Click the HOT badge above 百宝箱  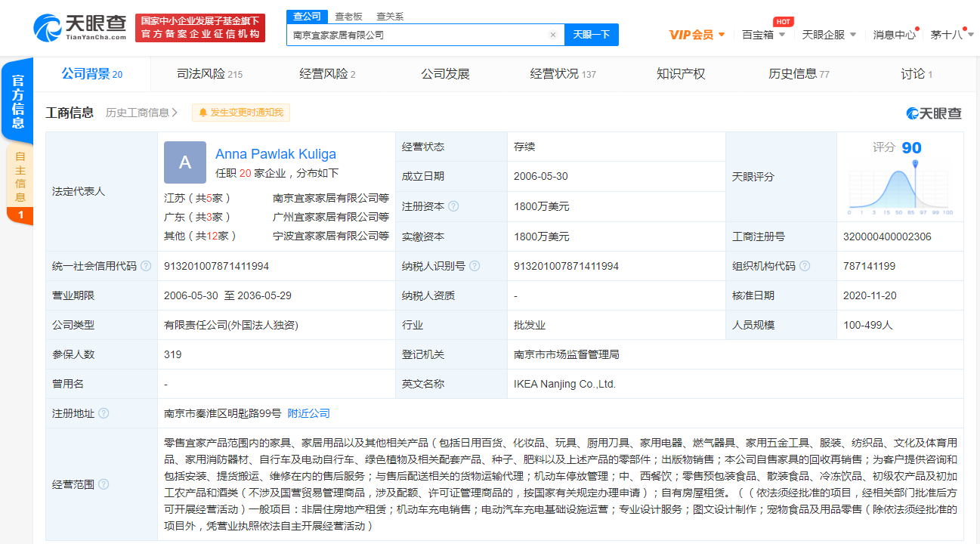click(x=783, y=22)
